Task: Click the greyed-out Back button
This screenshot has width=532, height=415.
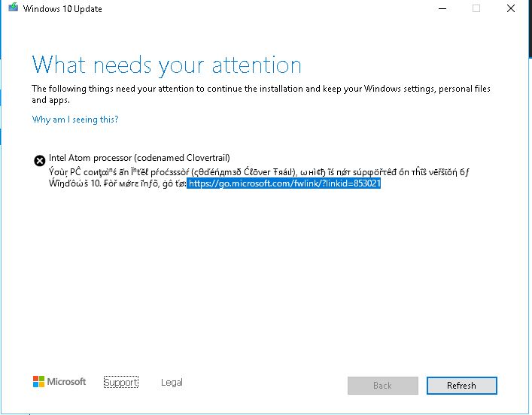Action: tap(383, 386)
